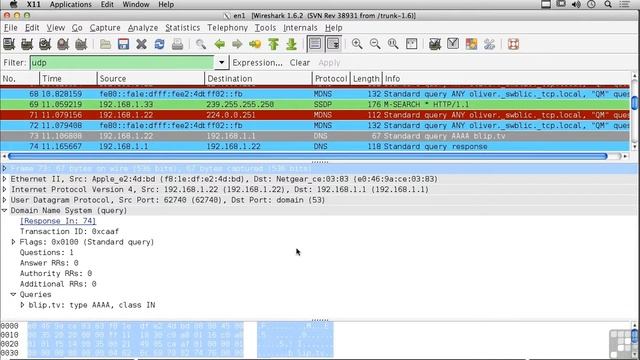The image size is (640, 360).
Task: Stop the running capture icon
Action: coord(63,44)
